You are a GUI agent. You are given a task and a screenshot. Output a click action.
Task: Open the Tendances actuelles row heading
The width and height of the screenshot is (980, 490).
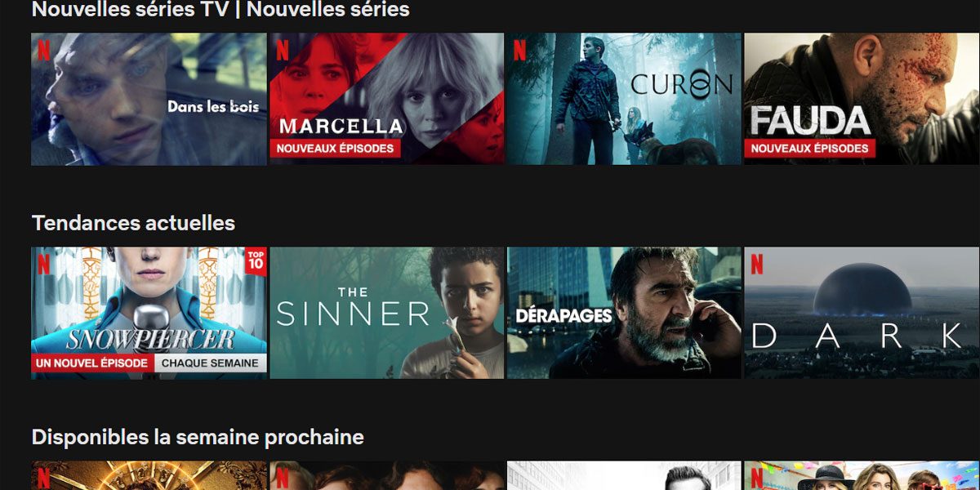click(133, 223)
